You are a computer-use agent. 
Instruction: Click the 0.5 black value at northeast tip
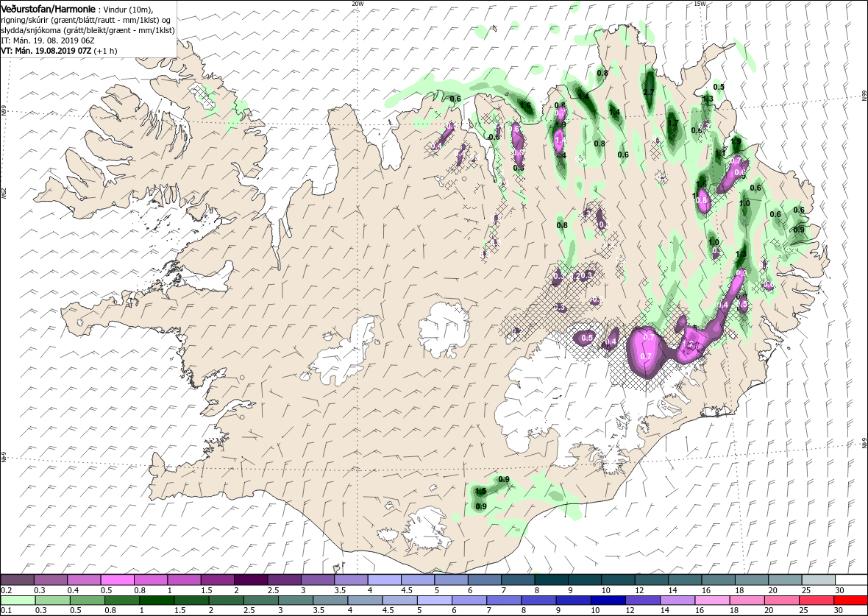tap(719, 87)
